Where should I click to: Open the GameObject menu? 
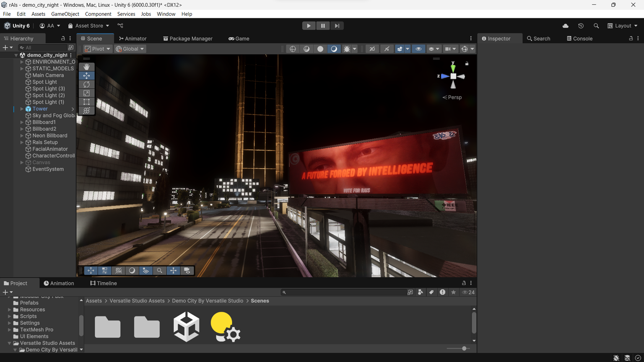tap(65, 14)
